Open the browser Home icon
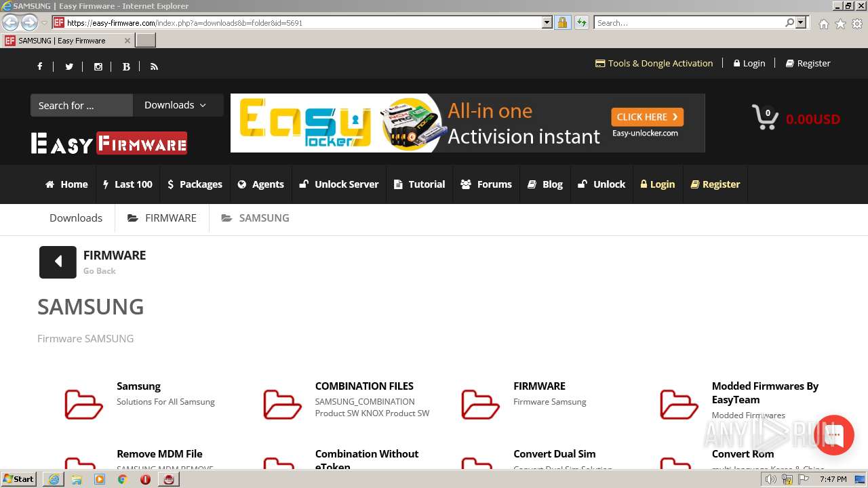Viewport: 868px width, 488px height. tap(823, 24)
